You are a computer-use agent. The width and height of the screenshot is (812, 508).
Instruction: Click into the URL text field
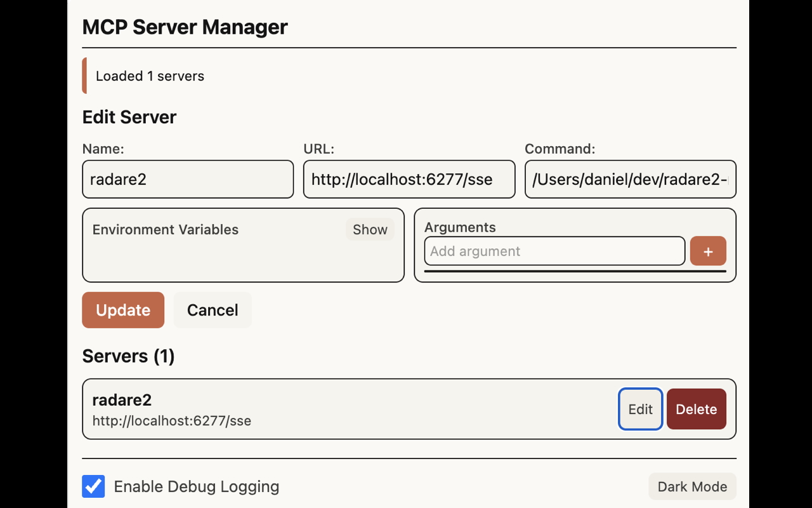coord(409,179)
